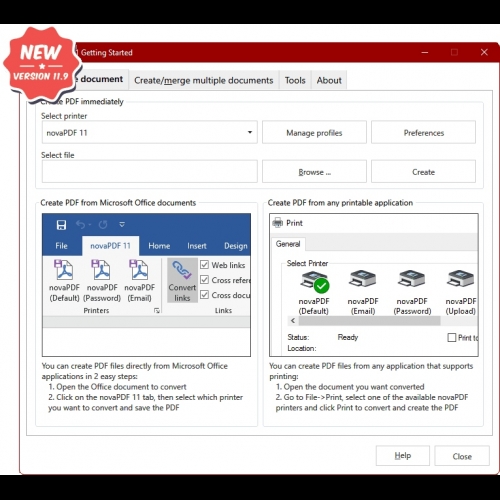Toggle the Web links checkbox

click(204, 265)
